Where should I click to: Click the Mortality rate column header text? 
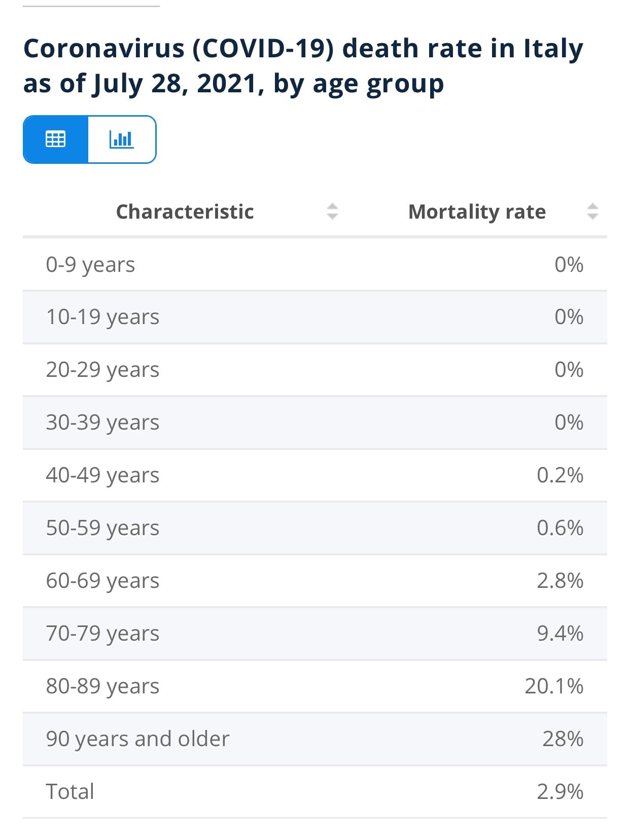pos(477,212)
